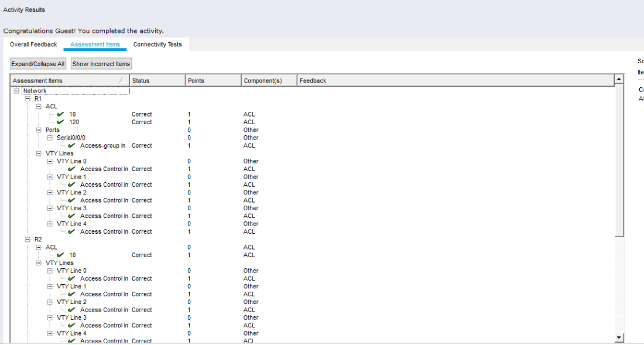
Task: Collapse the Network root tree node
Action: click(x=16, y=91)
